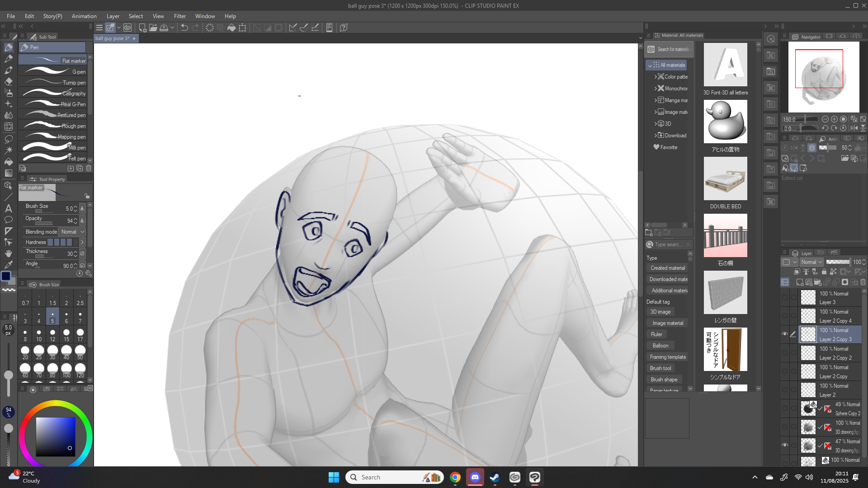The image size is (868, 488).
Task: Toggle visibility of Layer 2 Copy 3
Action: tap(785, 334)
